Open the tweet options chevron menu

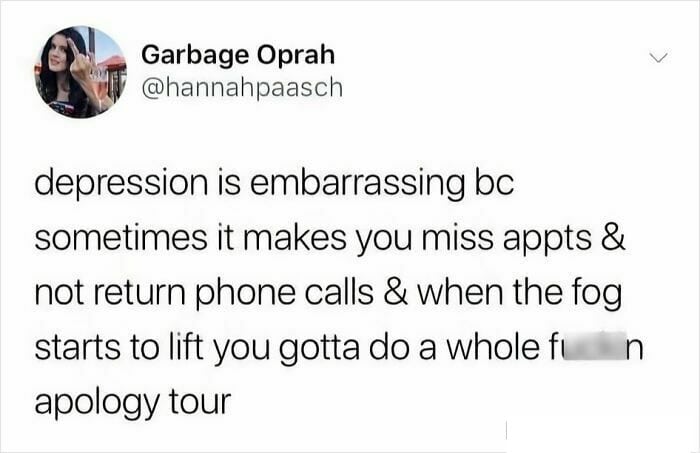658,58
